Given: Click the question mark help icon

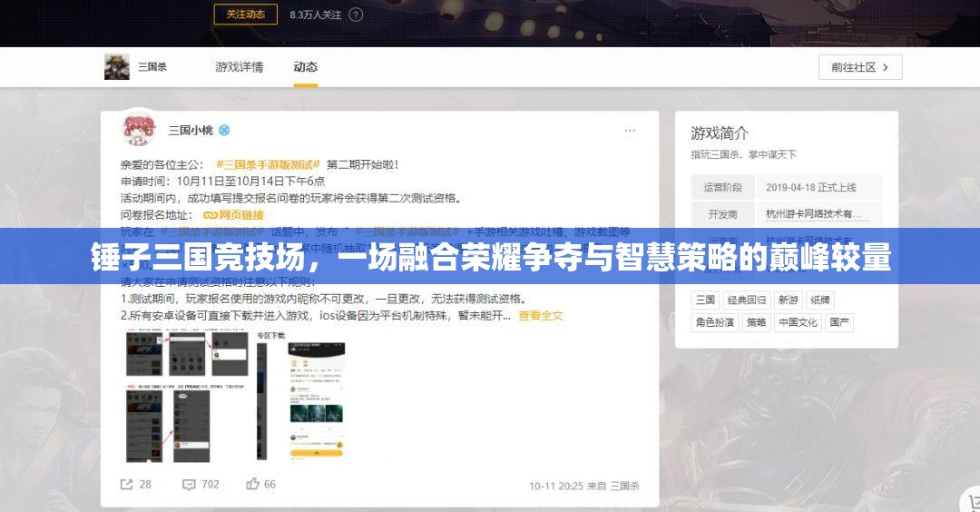Looking at the screenshot, I should [356, 15].
